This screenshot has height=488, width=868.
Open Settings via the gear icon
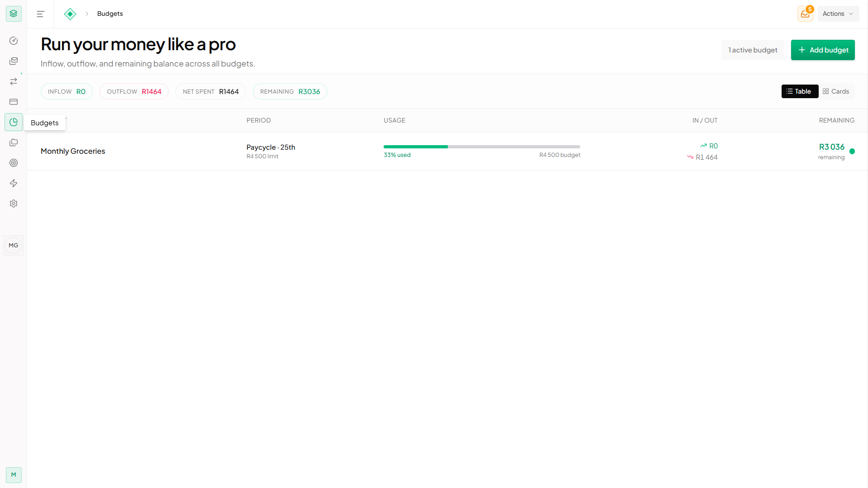13,204
